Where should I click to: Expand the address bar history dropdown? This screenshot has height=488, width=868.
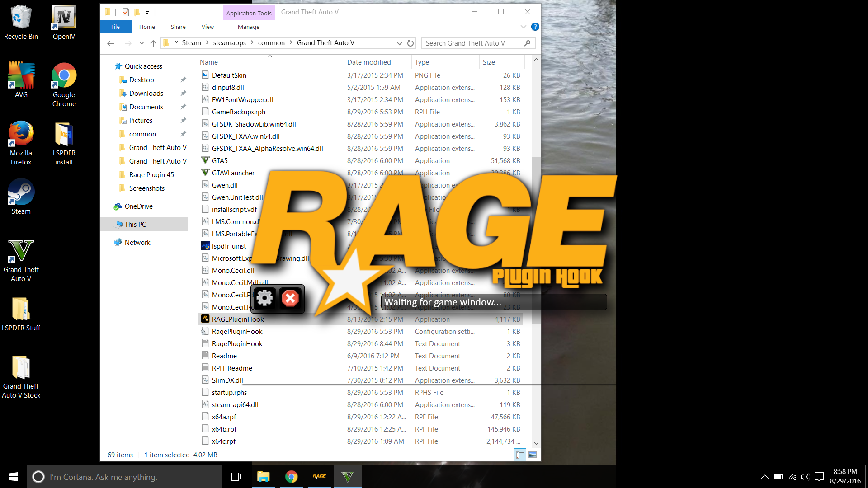pyautogui.click(x=399, y=43)
